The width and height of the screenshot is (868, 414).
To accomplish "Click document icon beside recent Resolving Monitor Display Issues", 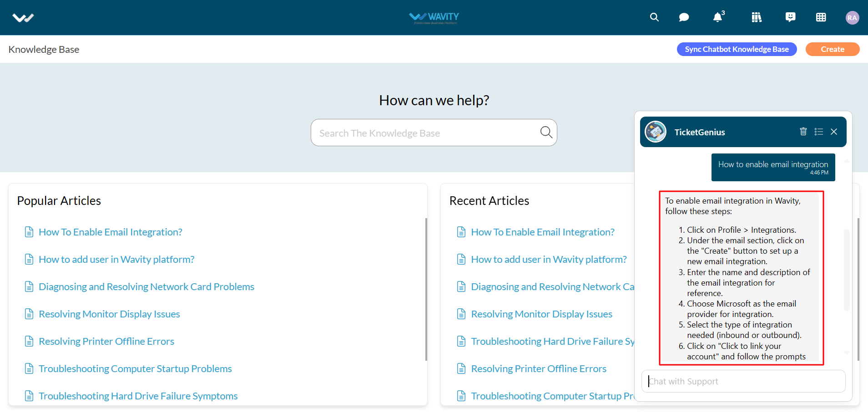I will point(461,314).
